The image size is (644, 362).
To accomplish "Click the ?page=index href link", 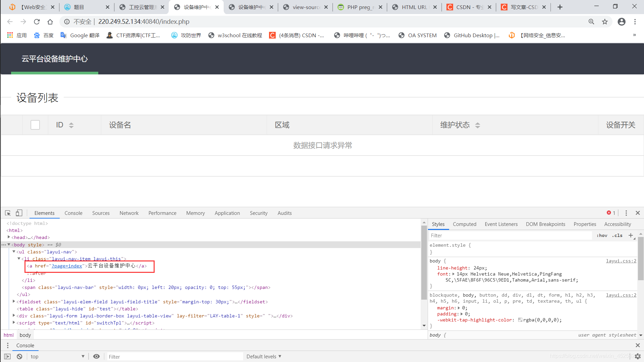I will (x=67, y=266).
